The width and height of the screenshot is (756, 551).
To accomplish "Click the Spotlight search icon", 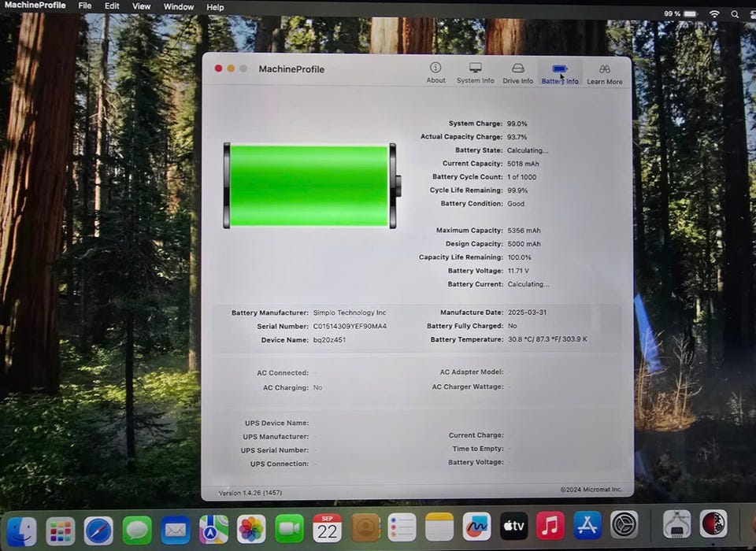I will coord(735,14).
